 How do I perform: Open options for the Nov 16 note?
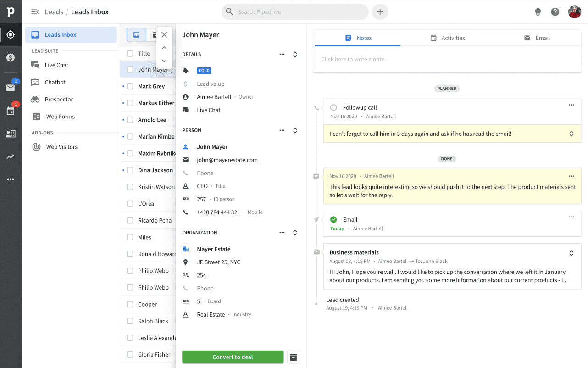(571, 176)
